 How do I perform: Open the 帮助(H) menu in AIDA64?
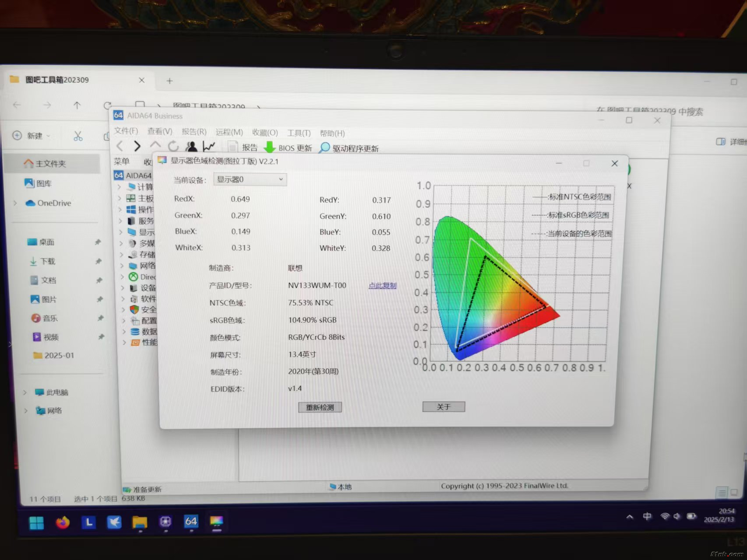pyautogui.click(x=332, y=133)
